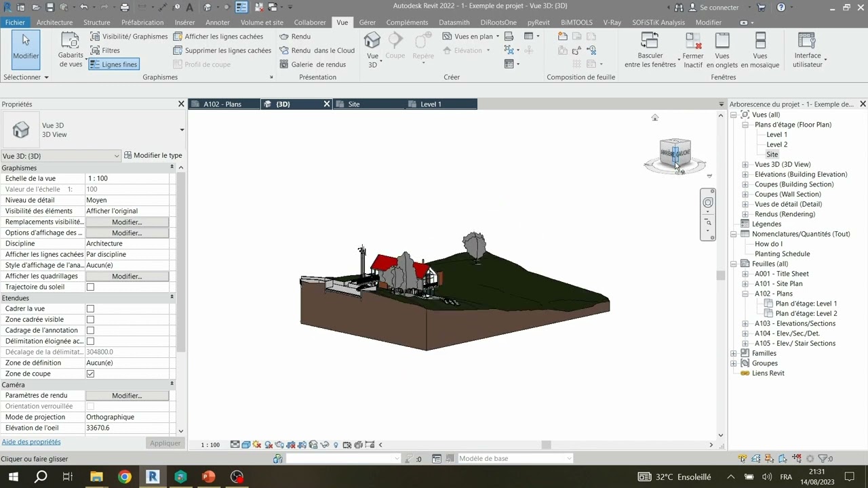
Task: Select Site in project browser
Action: point(772,155)
